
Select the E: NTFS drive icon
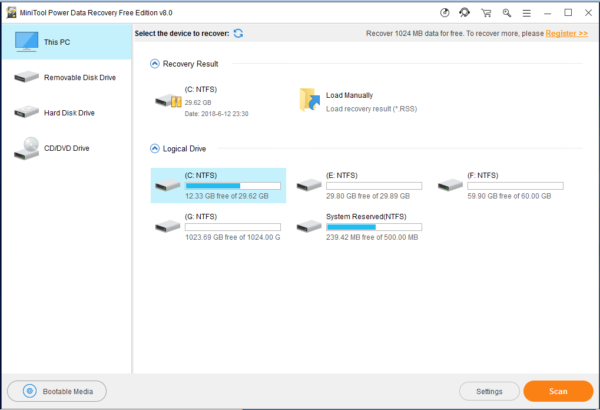coord(309,185)
